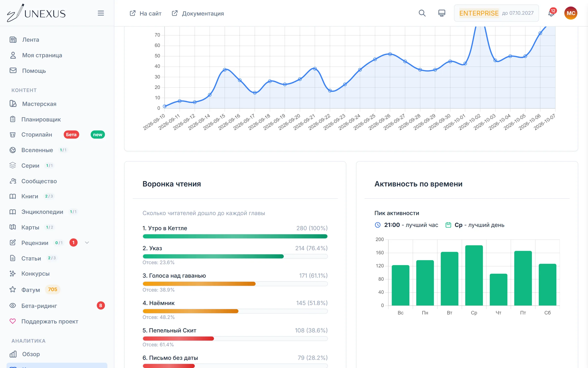This screenshot has width=588, height=368.
Task: Click the UNEXUS logo
Action: coord(36,13)
